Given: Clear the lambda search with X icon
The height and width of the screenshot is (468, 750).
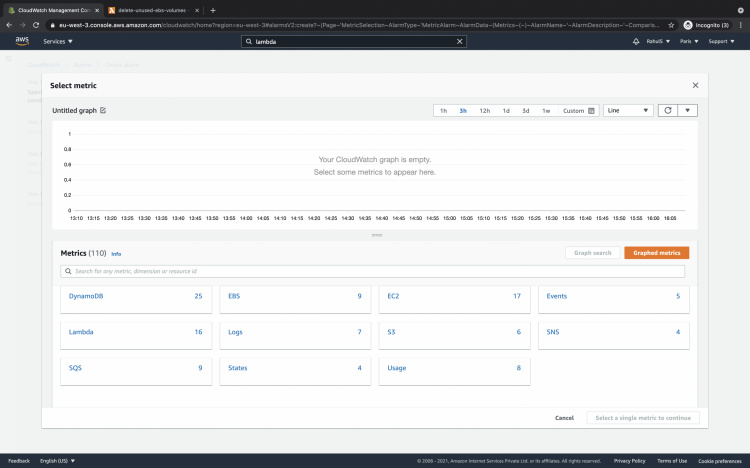Looking at the screenshot, I should [460, 42].
